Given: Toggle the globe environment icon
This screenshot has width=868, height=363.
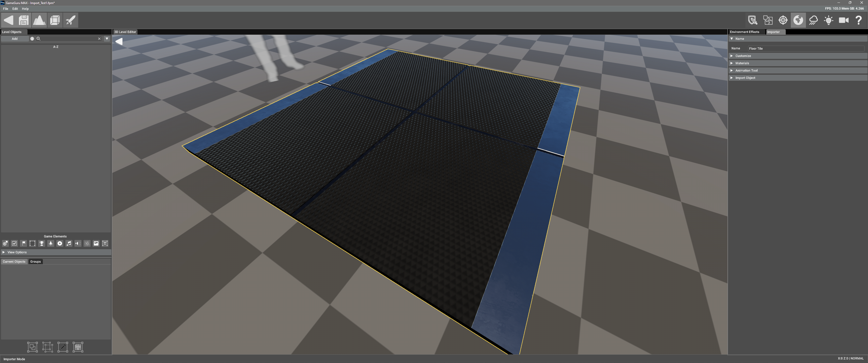Looking at the screenshot, I should 798,20.
